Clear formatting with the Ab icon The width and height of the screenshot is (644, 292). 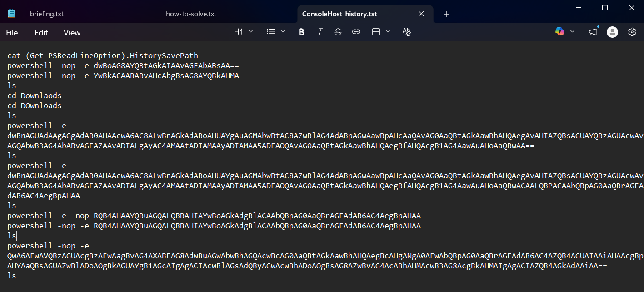point(406,31)
